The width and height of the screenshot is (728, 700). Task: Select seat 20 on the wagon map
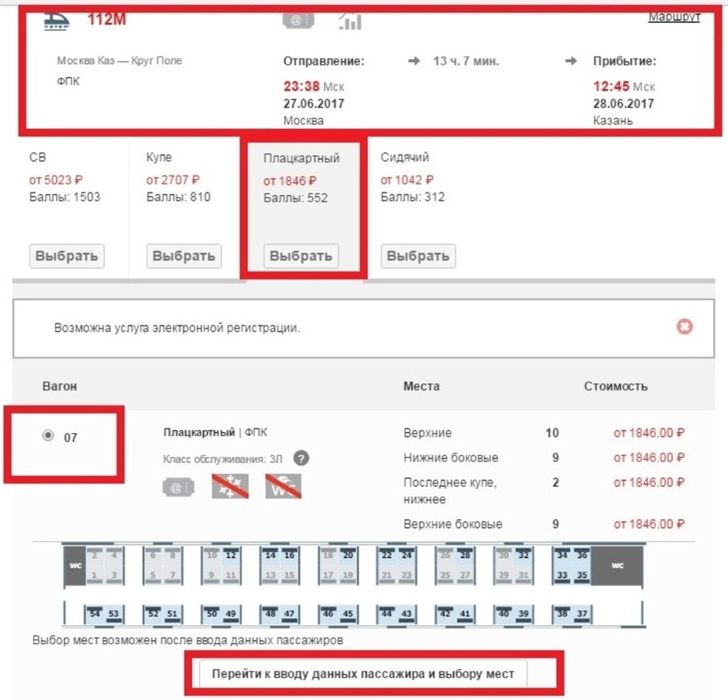348,555
